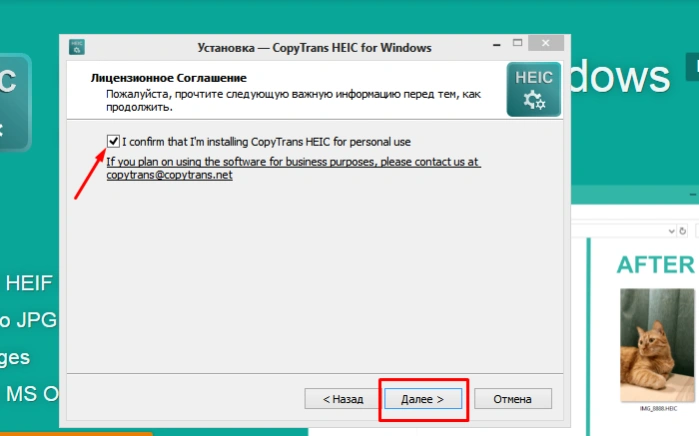Click the 'I confirm that I'm installing' label text

point(267,142)
